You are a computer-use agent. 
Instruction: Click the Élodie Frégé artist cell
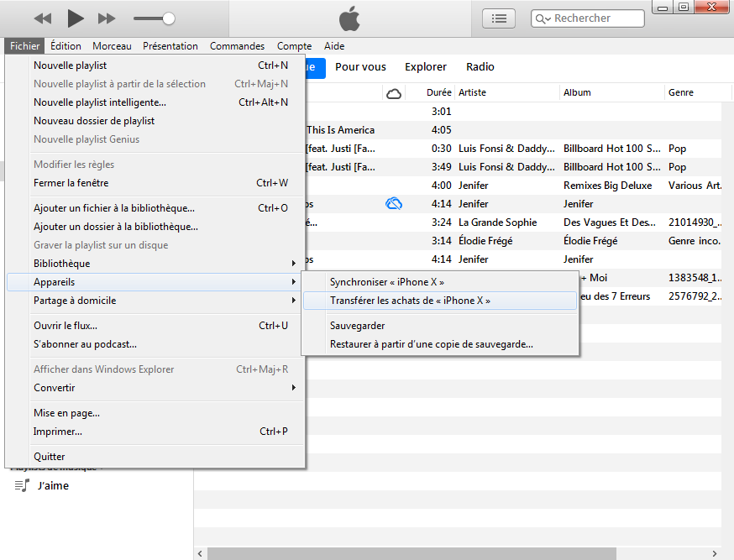[x=485, y=241]
